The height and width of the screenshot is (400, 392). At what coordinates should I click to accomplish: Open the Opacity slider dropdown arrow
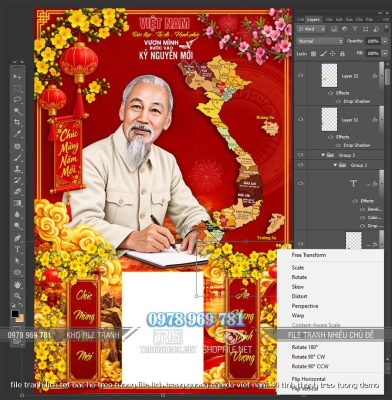385,41
